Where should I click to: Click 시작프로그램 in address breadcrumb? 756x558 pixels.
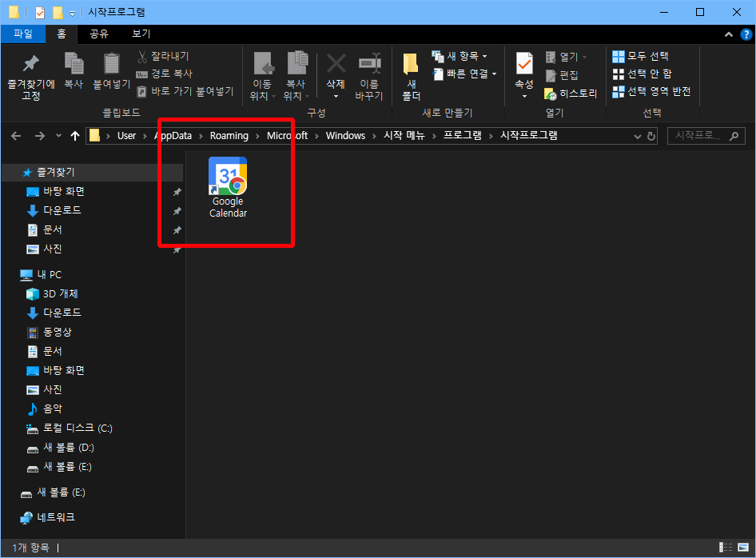529,136
